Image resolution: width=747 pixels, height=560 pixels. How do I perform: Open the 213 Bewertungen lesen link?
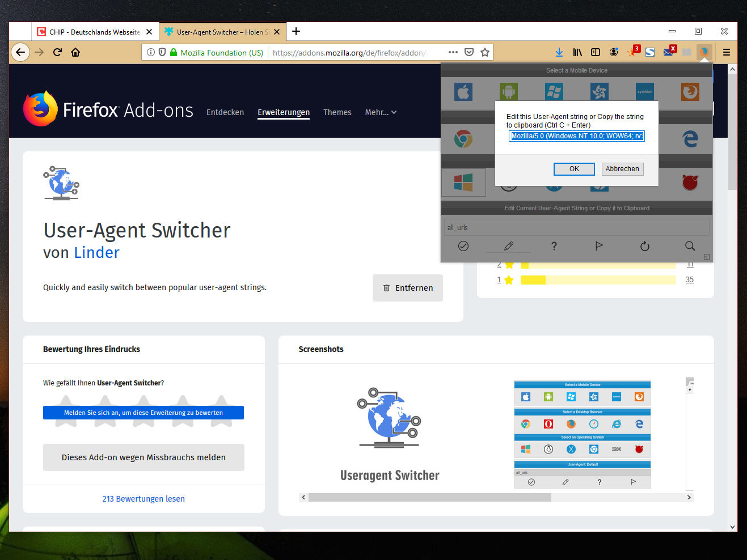coord(144,499)
